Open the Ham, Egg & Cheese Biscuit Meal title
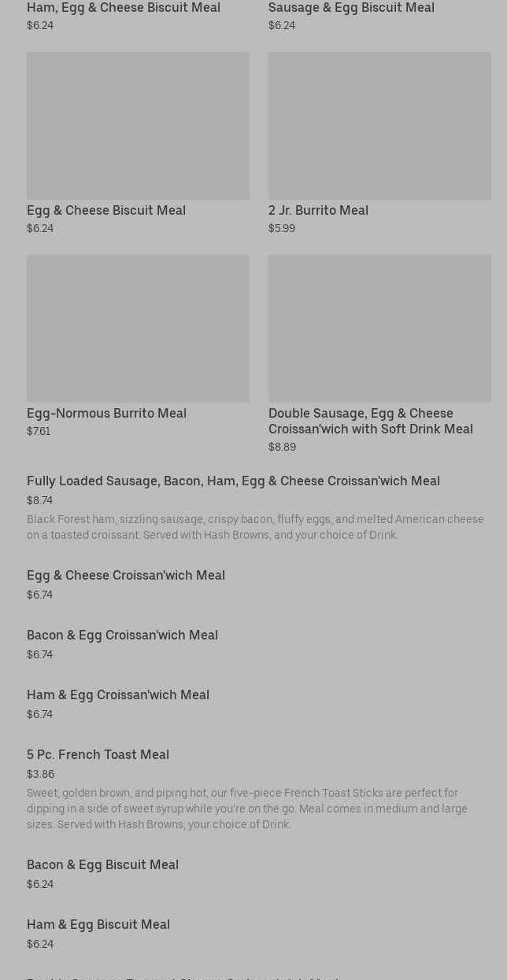This screenshot has height=980, width=507. (124, 8)
